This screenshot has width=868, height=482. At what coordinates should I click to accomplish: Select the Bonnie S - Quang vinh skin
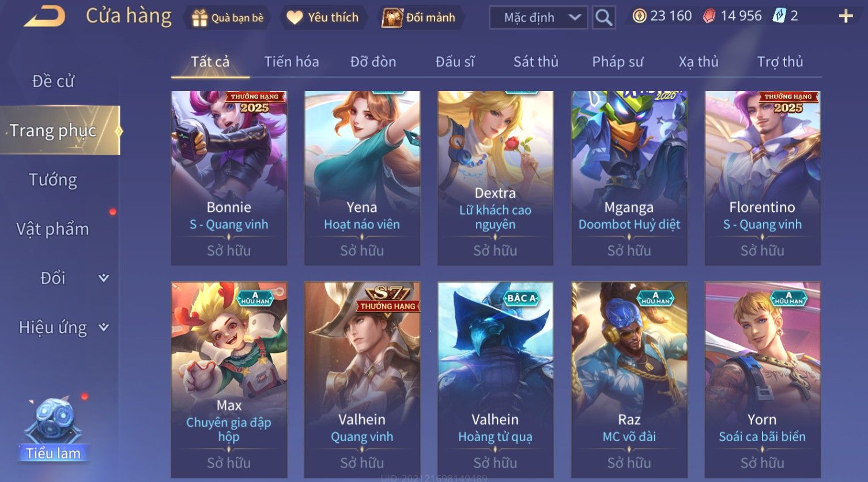(x=229, y=178)
